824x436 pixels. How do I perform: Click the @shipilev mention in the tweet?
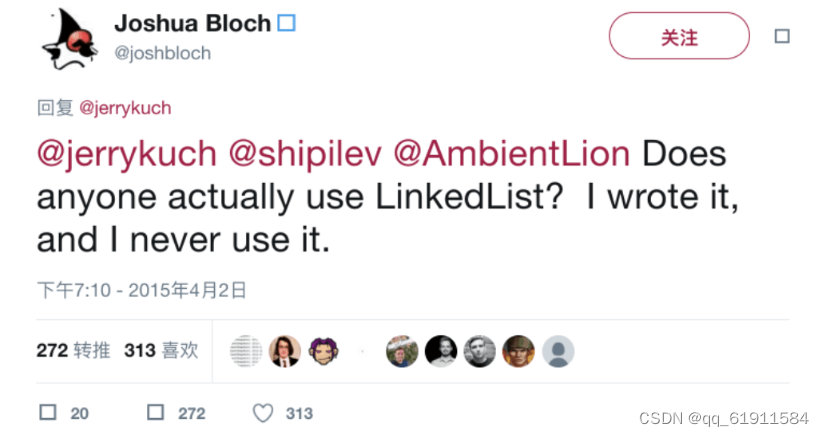(x=305, y=154)
